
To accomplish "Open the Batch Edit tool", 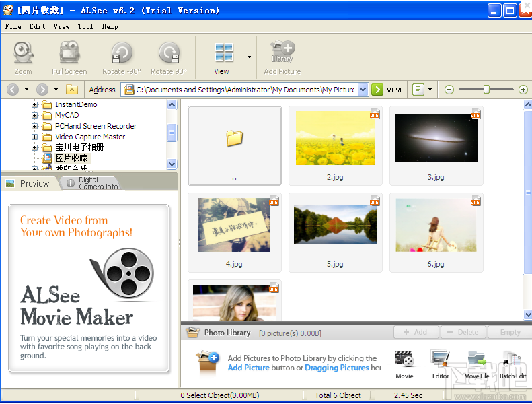I will pyautogui.click(x=512, y=365).
